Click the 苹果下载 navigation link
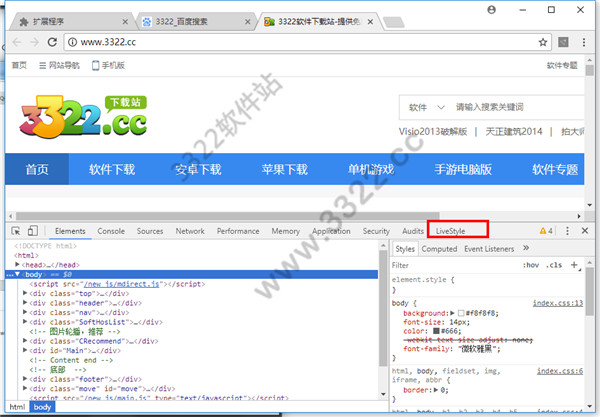600x417 pixels. [285, 169]
